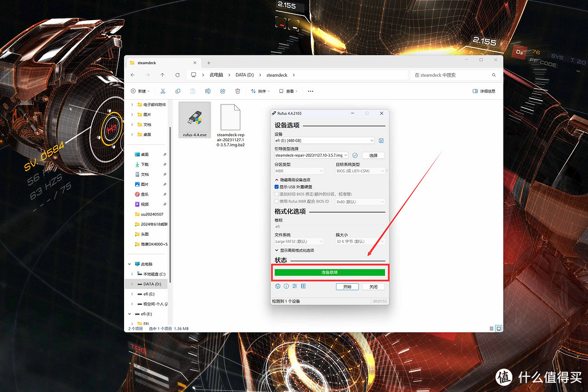Click the checksum checkmark icon beside boot selection
Image resolution: width=588 pixels, height=392 pixels.
[355, 155]
